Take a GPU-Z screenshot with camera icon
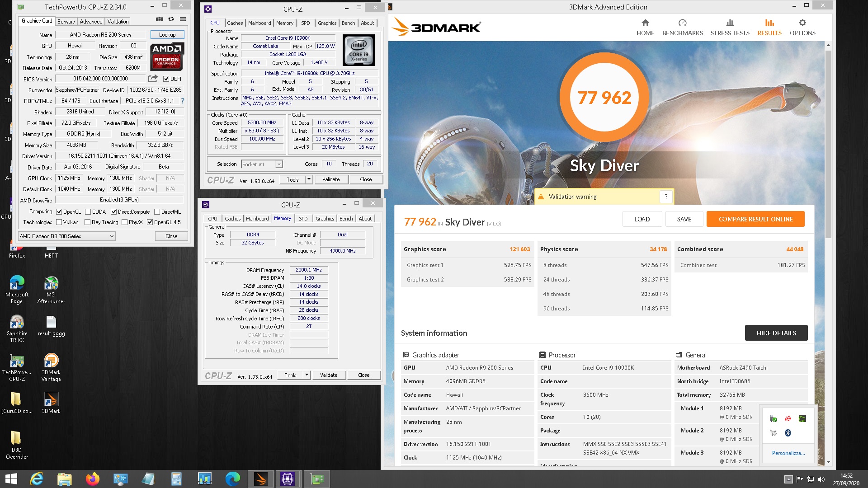This screenshot has height=488, width=868. click(159, 19)
